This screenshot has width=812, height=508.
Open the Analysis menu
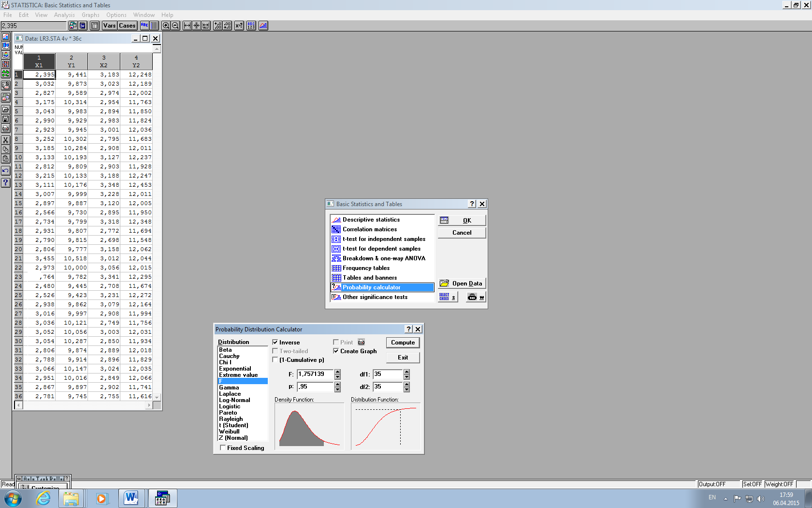(64, 15)
